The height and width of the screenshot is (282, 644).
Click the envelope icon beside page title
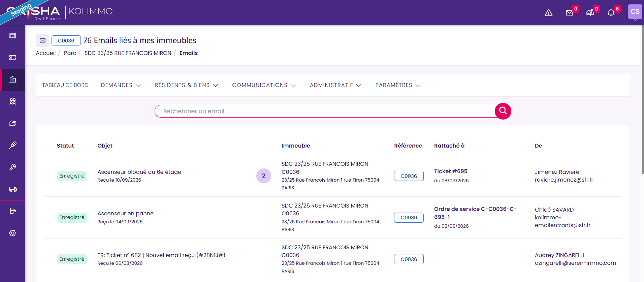tap(42, 40)
